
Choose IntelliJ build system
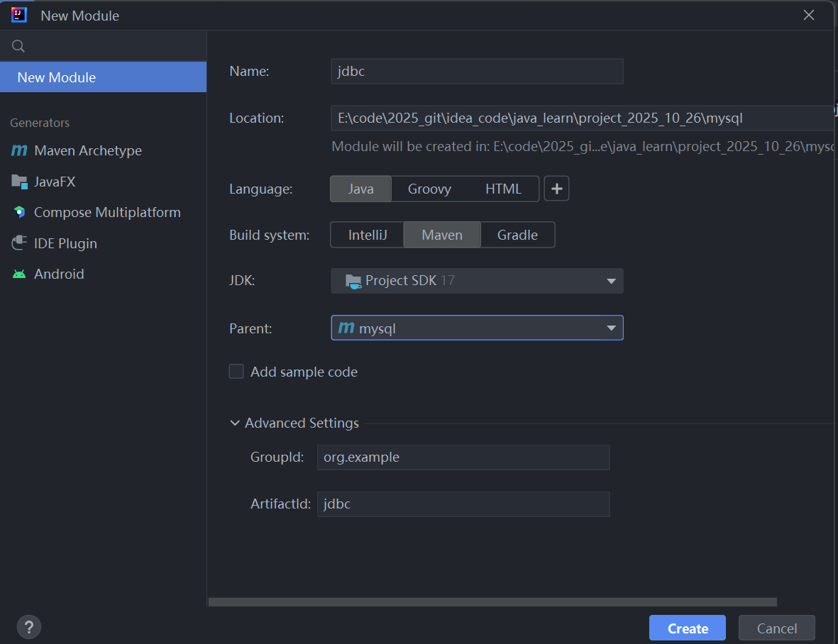(367, 235)
